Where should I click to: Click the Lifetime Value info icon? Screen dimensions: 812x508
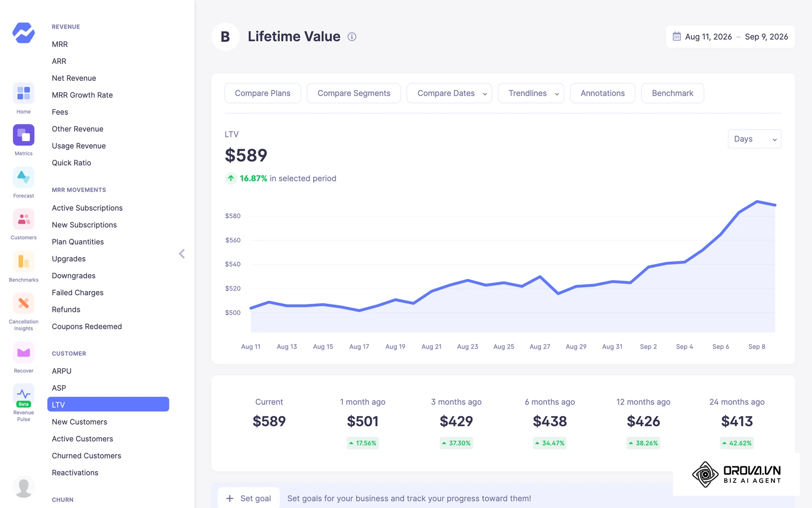tap(352, 37)
